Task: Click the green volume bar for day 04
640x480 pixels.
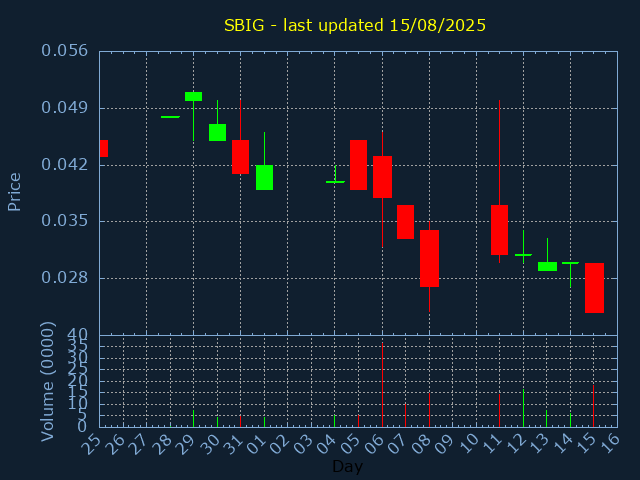Action: (334, 421)
